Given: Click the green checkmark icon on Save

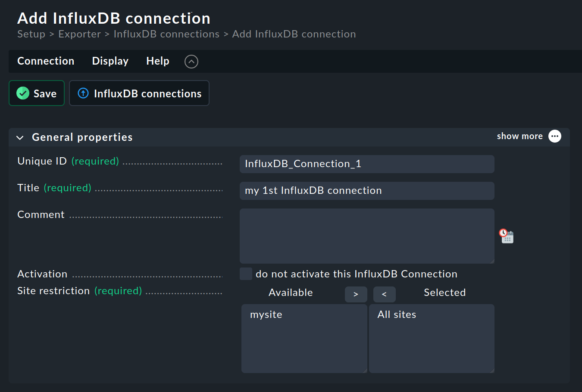Looking at the screenshot, I should [22, 93].
